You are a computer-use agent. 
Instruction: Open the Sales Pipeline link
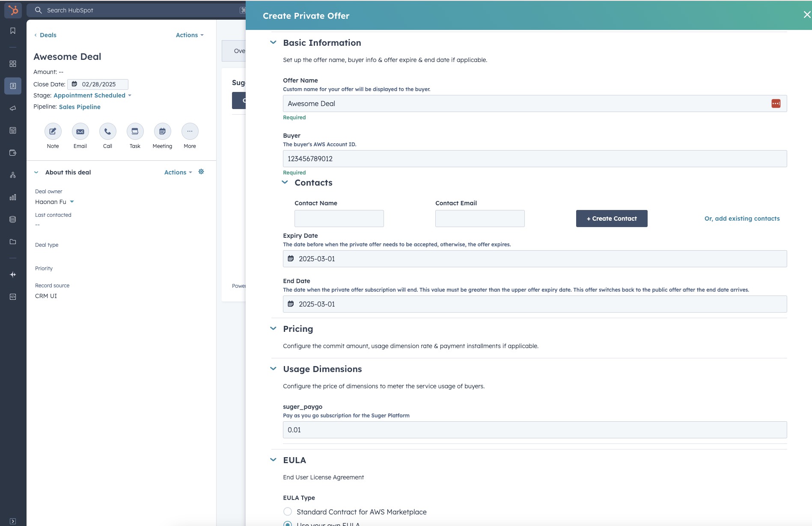point(80,107)
